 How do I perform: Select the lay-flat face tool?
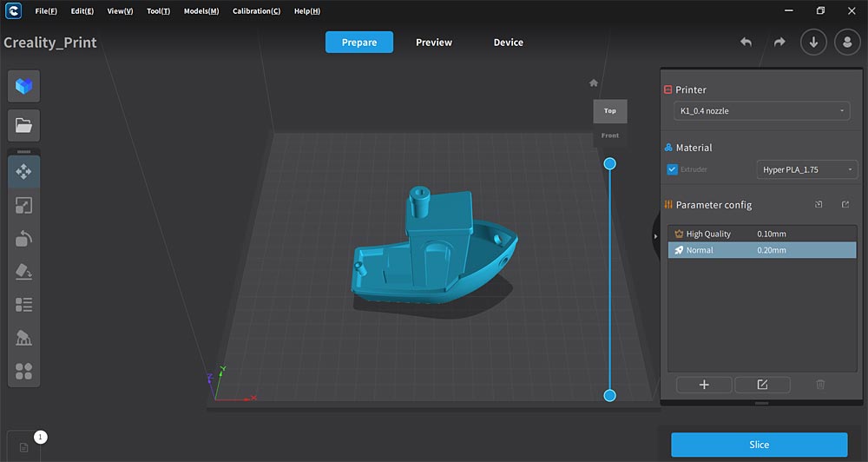pyautogui.click(x=23, y=272)
